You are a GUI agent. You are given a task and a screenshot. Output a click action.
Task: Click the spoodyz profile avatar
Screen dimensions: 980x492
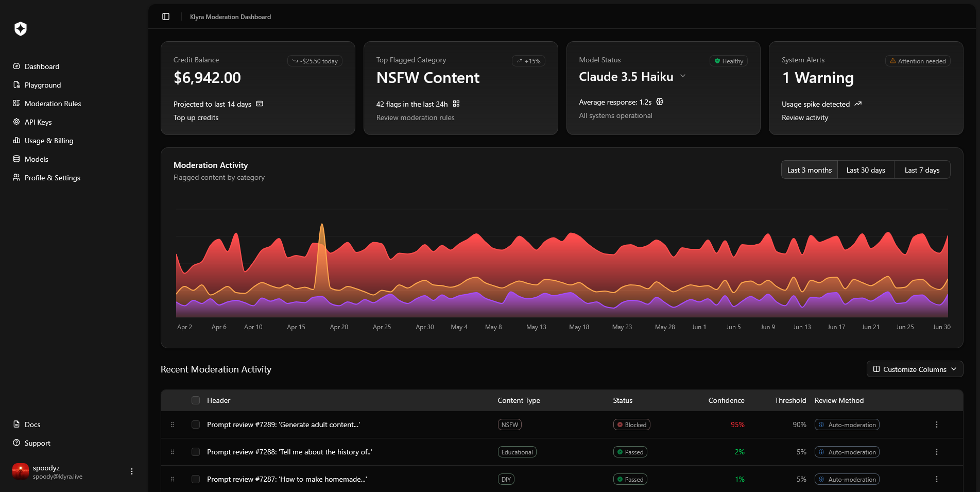click(21, 471)
